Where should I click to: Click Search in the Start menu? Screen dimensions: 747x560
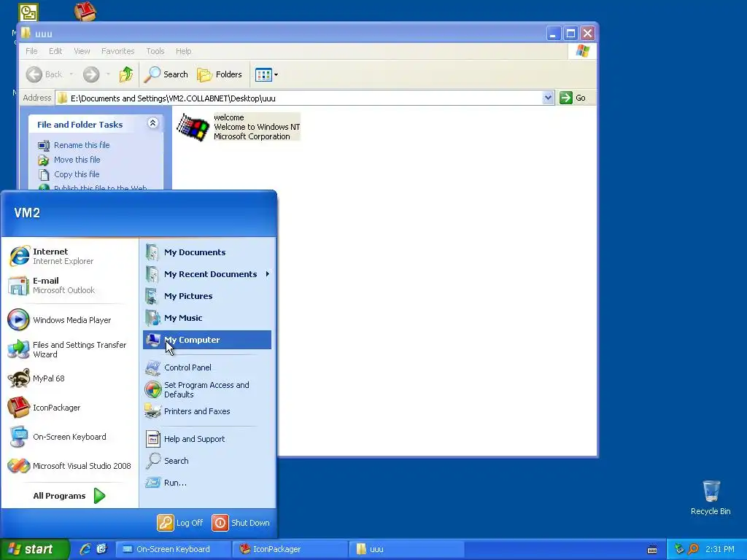click(x=207, y=461)
